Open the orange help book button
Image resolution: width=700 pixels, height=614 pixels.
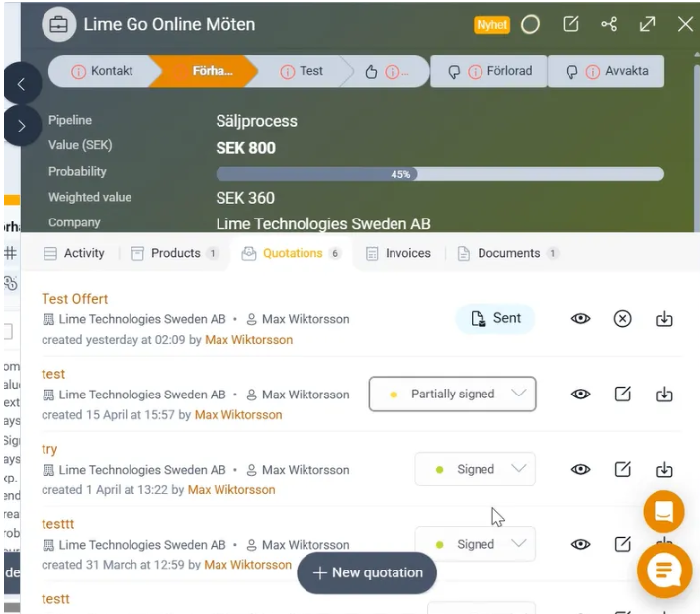pos(663,511)
